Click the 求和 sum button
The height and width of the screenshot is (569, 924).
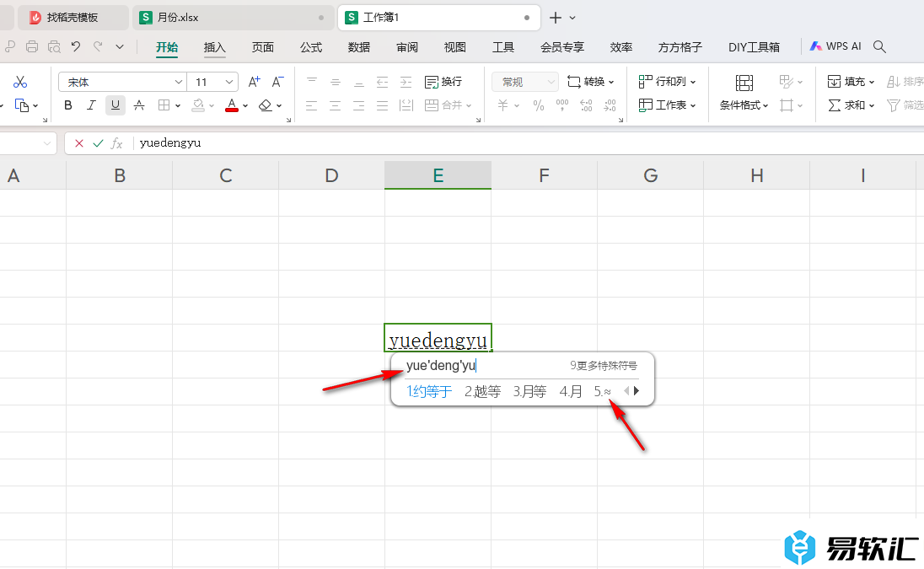[x=851, y=105]
